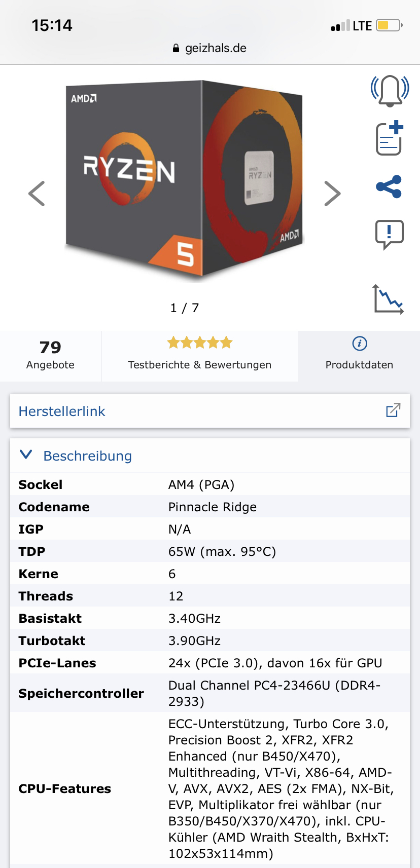Report an error via exclamation speech bubble
420x868 pixels.
389,235
